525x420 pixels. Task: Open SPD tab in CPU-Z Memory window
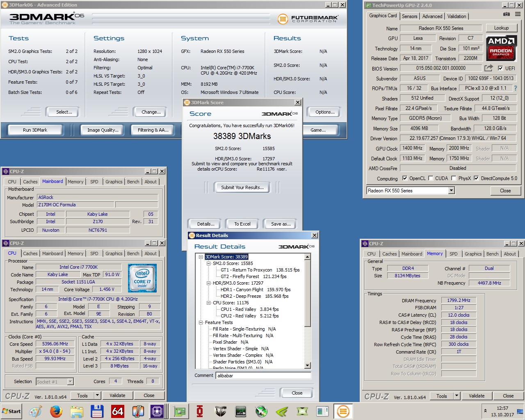[453, 254]
